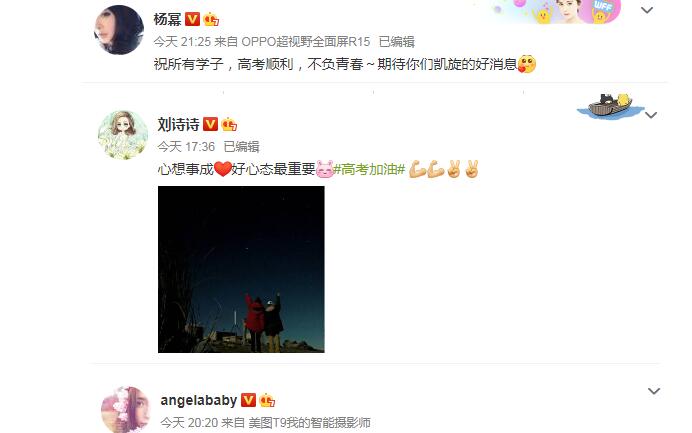Screen dimensions: 692x433
Task: Open the 刘诗诗 username link
Action: 178,124
